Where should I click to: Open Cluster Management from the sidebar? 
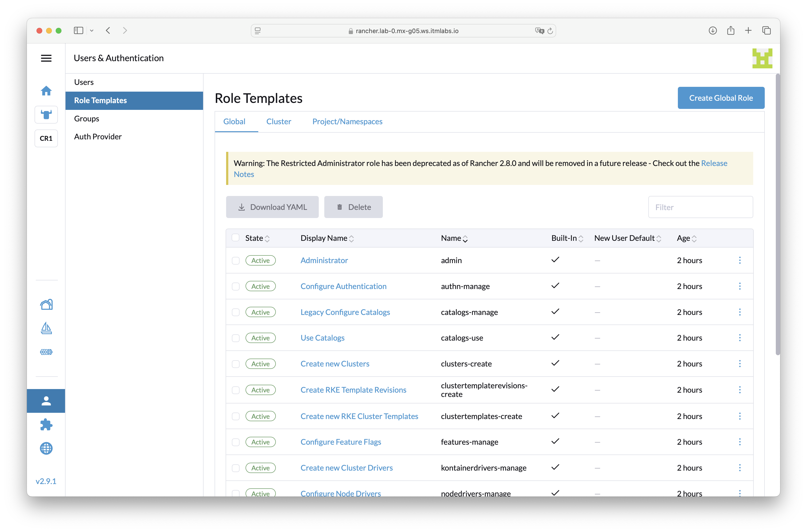(46, 304)
